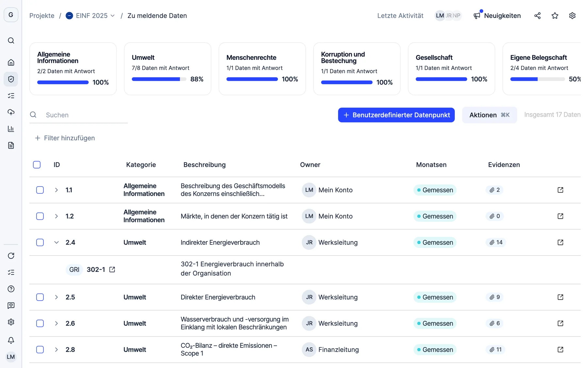The width and height of the screenshot is (588, 368).
Task: Open row 2.8 external link icon
Action: coord(560,350)
